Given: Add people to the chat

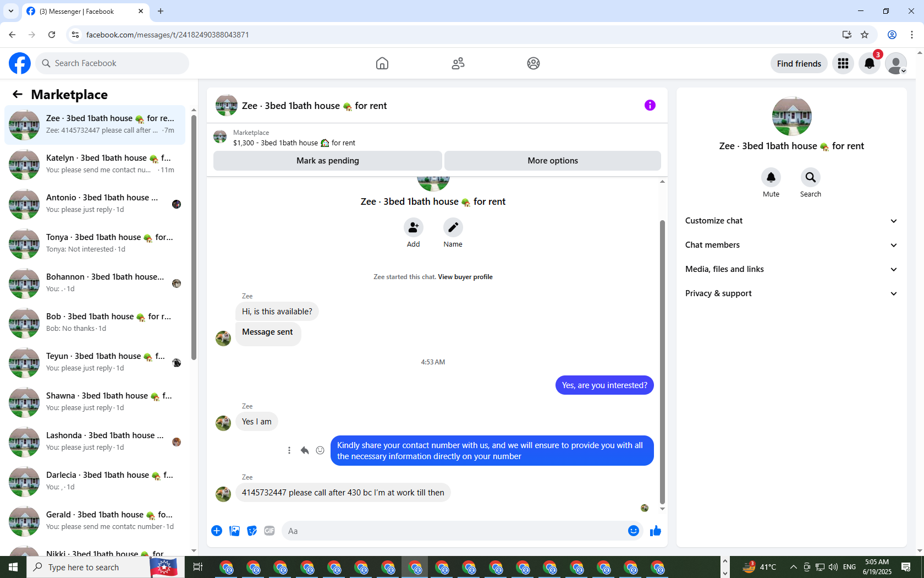Looking at the screenshot, I should [414, 227].
